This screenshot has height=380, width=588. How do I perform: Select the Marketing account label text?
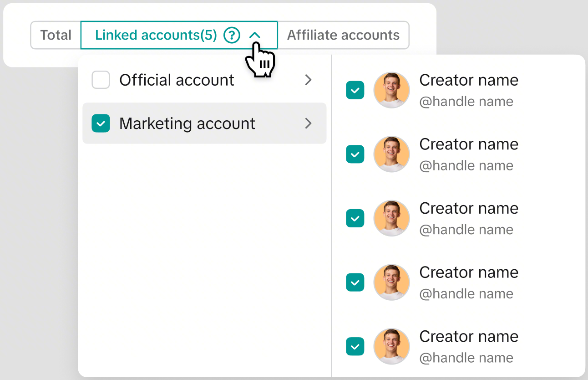[187, 123]
